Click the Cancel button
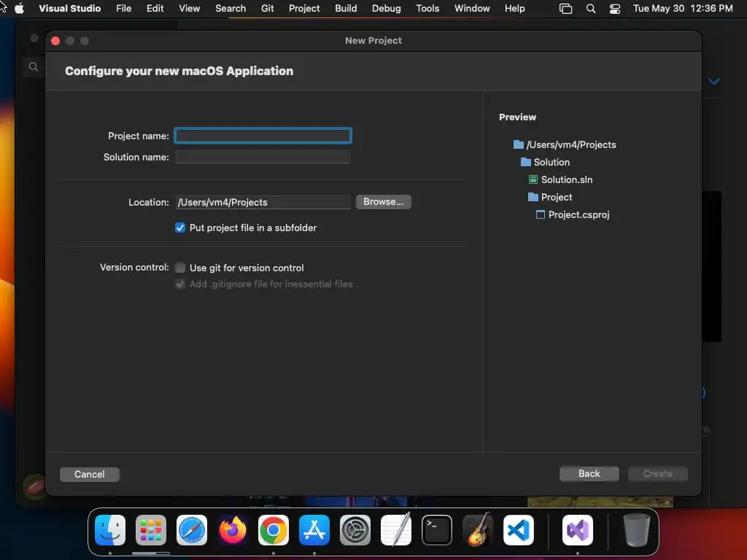The width and height of the screenshot is (747, 560). [90, 474]
